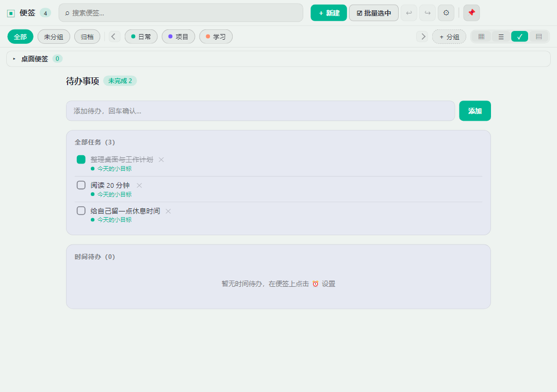Image resolution: width=557 pixels, height=392 pixels.
Task: Click the 未完成 2 badge
Action: pos(120,81)
